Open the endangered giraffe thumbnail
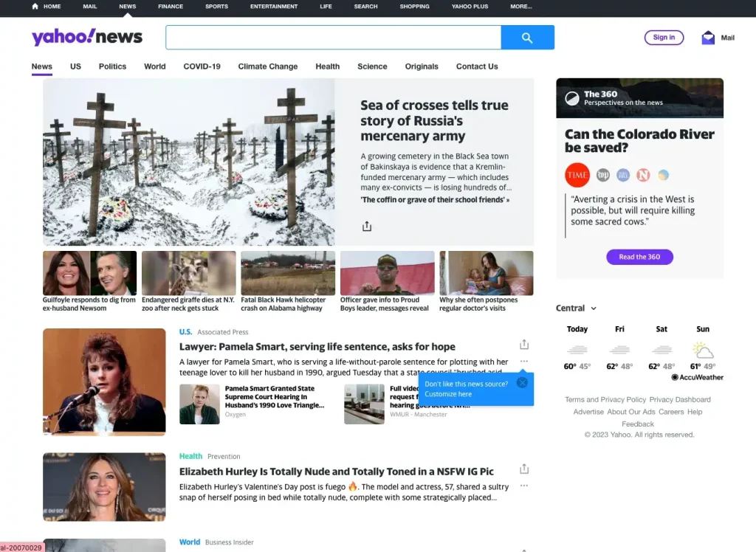 188,273
